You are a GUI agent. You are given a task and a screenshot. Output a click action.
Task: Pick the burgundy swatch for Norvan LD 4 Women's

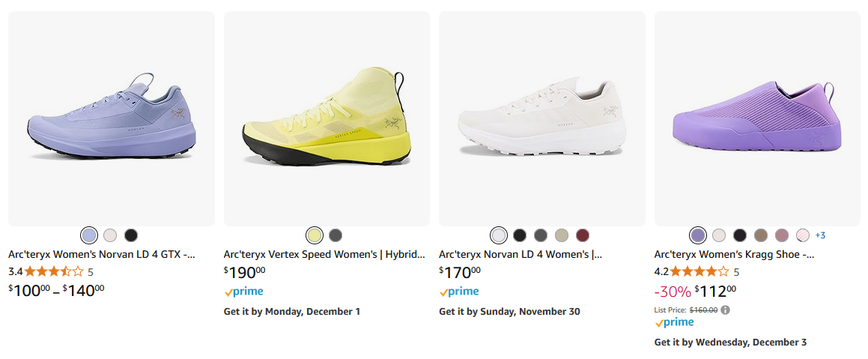(583, 235)
